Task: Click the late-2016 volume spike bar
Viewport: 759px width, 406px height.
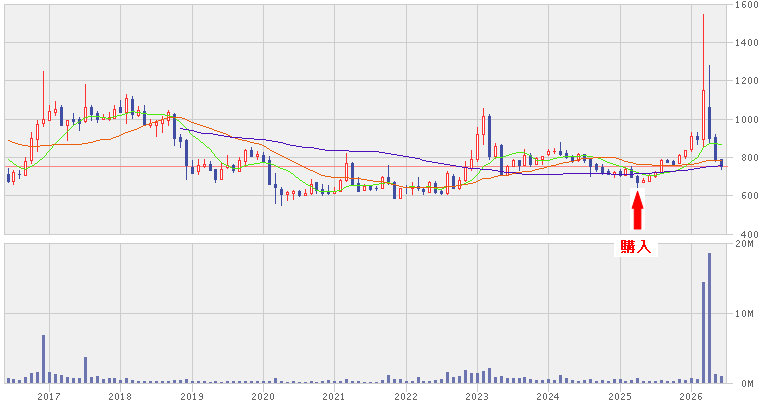Action: (x=43, y=359)
